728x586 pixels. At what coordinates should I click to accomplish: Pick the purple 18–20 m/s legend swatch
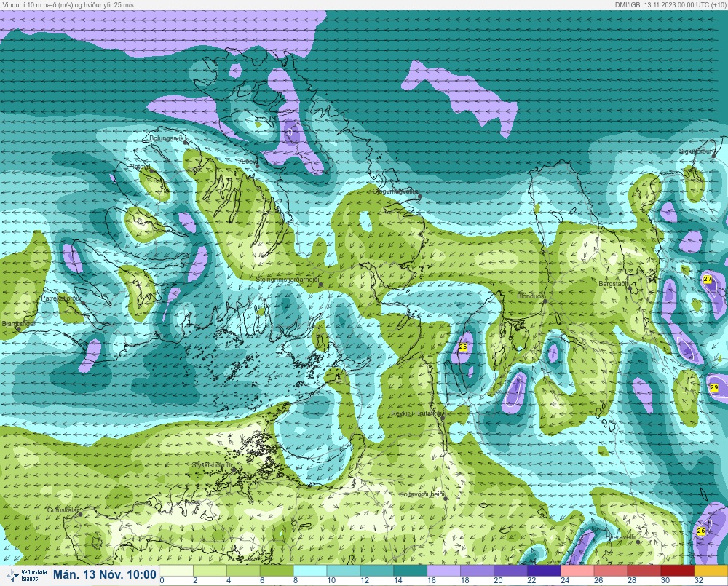(x=478, y=570)
